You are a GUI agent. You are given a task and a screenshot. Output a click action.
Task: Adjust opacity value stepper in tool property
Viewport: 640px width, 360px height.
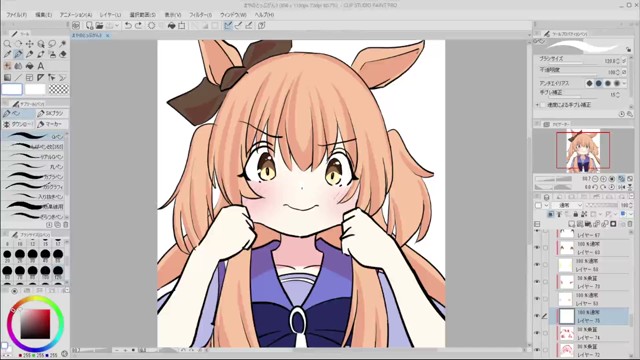point(618,72)
